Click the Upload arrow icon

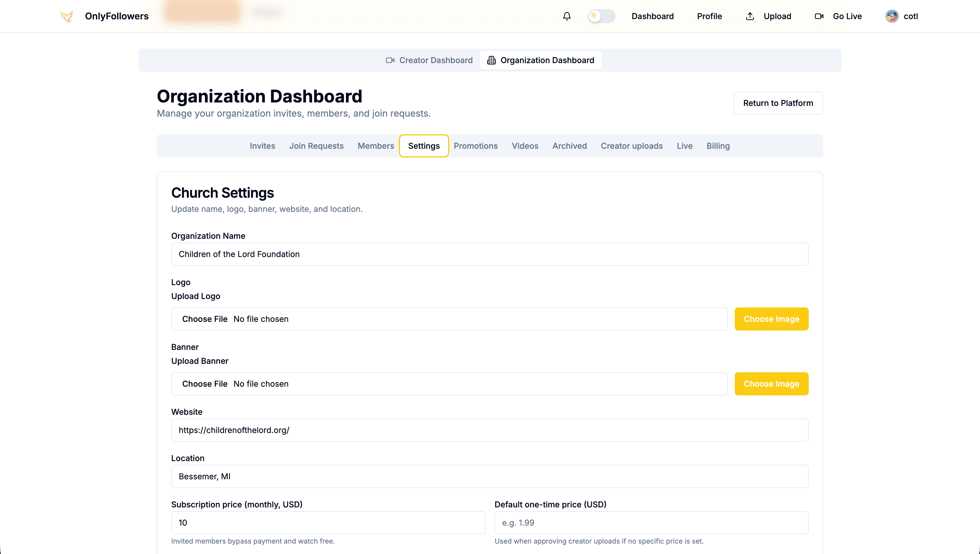[x=749, y=16]
